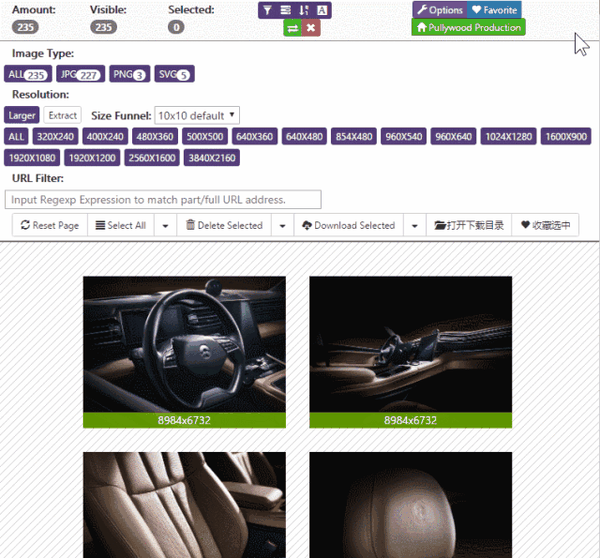Click the Visible count badge 235
Viewport: 600px width, 558px height.
103,27
